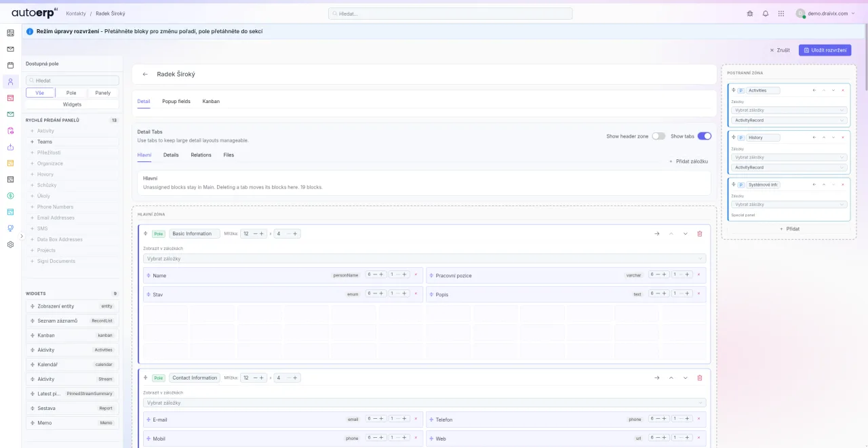
Task: Open the contacts person icon in the sidebar
Action: (x=9, y=82)
